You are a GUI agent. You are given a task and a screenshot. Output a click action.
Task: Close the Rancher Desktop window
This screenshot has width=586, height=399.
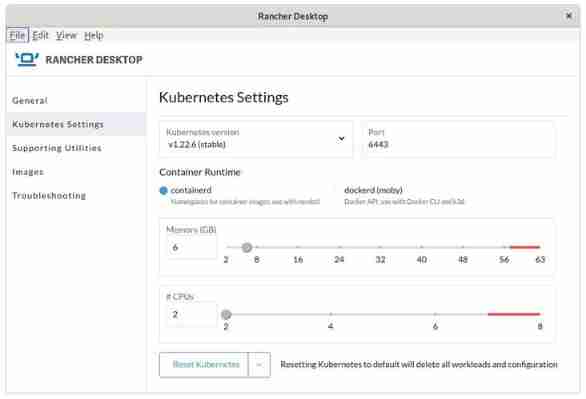coord(568,16)
